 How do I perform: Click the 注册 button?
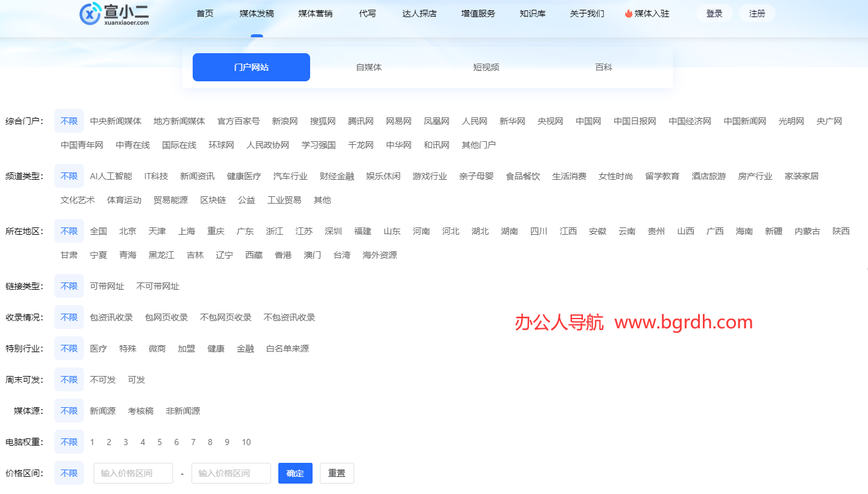point(757,13)
